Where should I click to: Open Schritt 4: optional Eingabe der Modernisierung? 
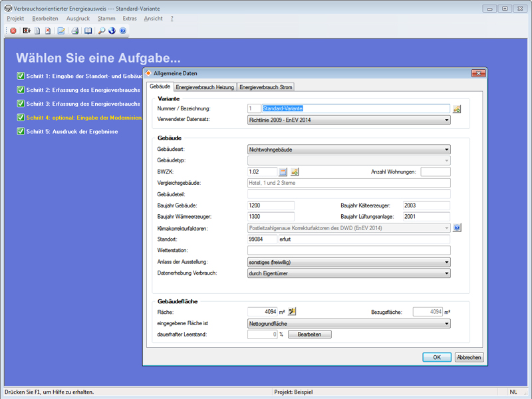click(x=84, y=118)
